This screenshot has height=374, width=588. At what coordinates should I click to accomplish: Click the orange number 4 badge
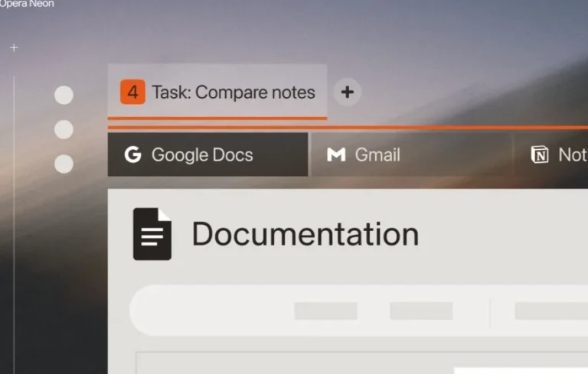132,93
